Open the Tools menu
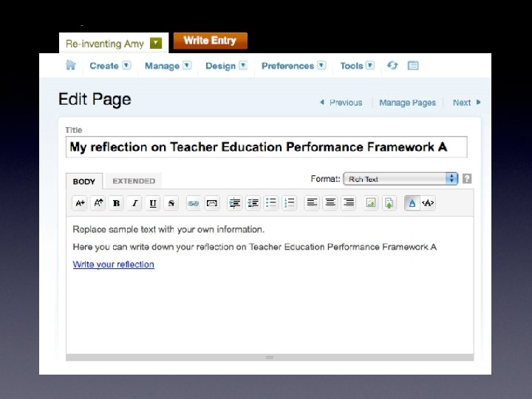The height and width of the screenshot is (399, 532). click(x=352, y=66)
